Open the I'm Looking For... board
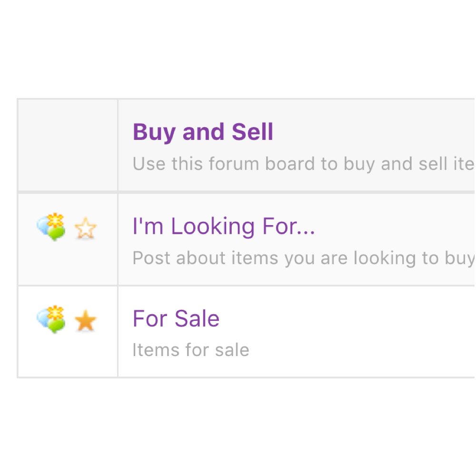Viewport: 476px width, 476px height. point(224,227)
